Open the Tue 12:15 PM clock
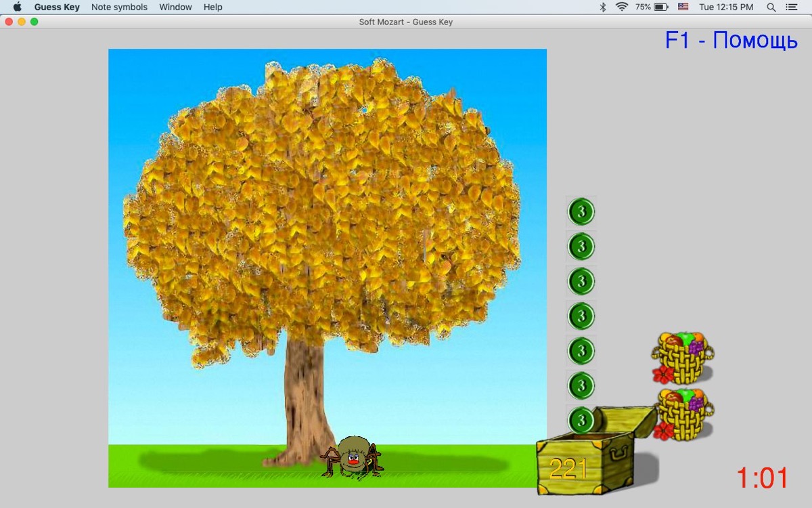 [x=726, y=7]
